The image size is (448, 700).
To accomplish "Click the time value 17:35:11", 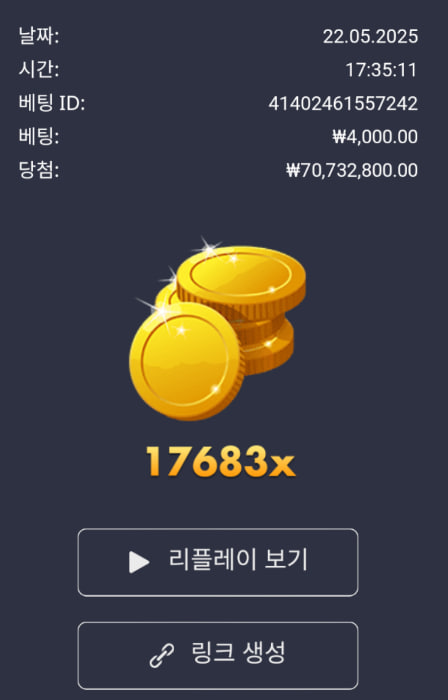I will [382, 70].
